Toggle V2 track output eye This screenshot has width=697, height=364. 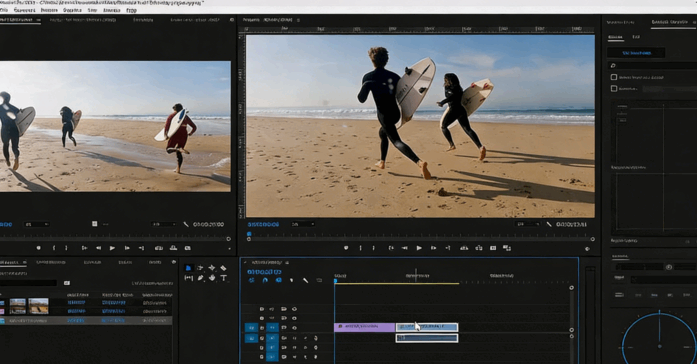click(x=294, y=318)
